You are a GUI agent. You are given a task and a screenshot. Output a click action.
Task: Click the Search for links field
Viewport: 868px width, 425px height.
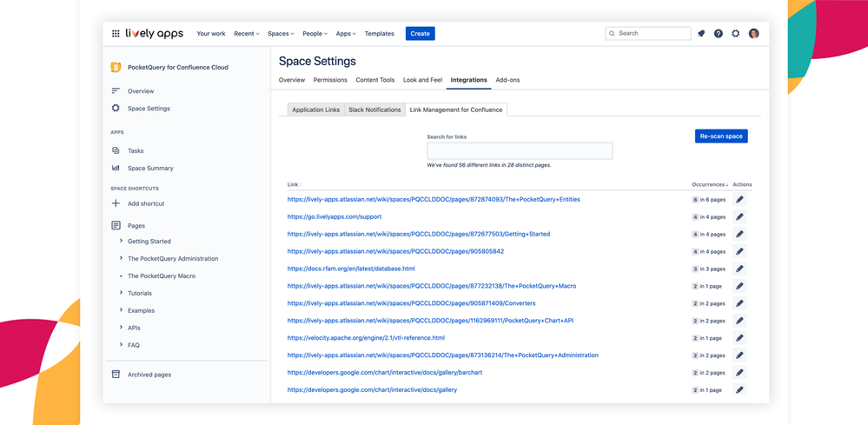pyautogui.click(x=520, y=150)
